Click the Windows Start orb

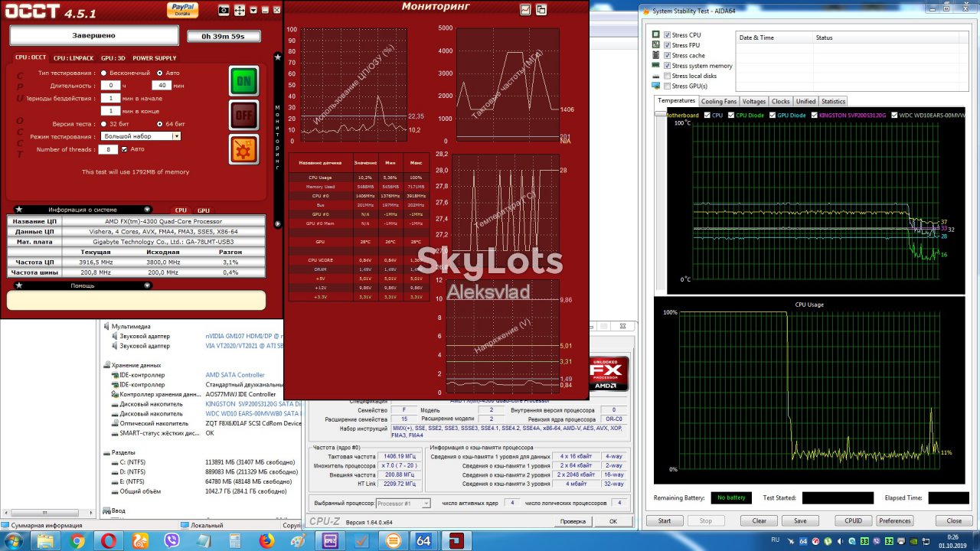[15, 540]
